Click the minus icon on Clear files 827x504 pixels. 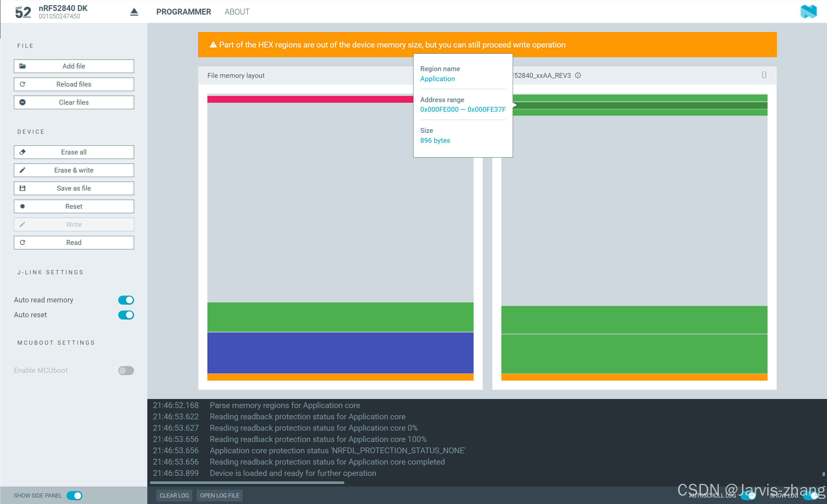[23, 102]
